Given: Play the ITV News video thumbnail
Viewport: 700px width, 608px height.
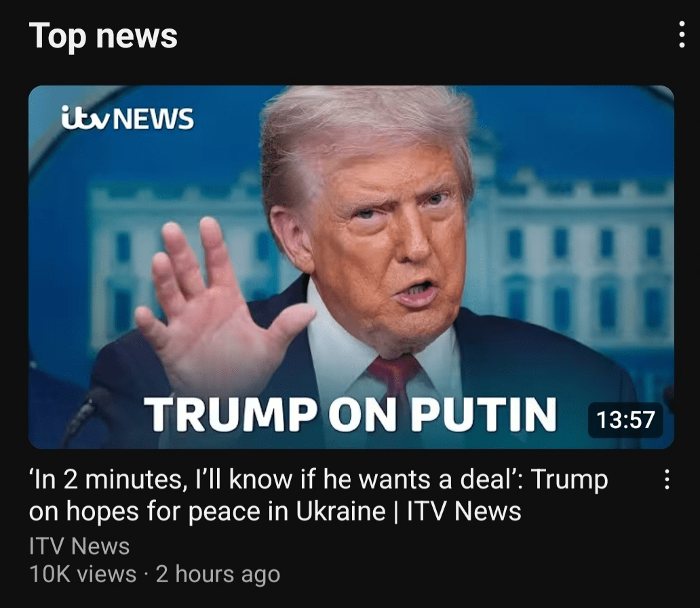Looking at the screenshot, I should click(351, 267).
